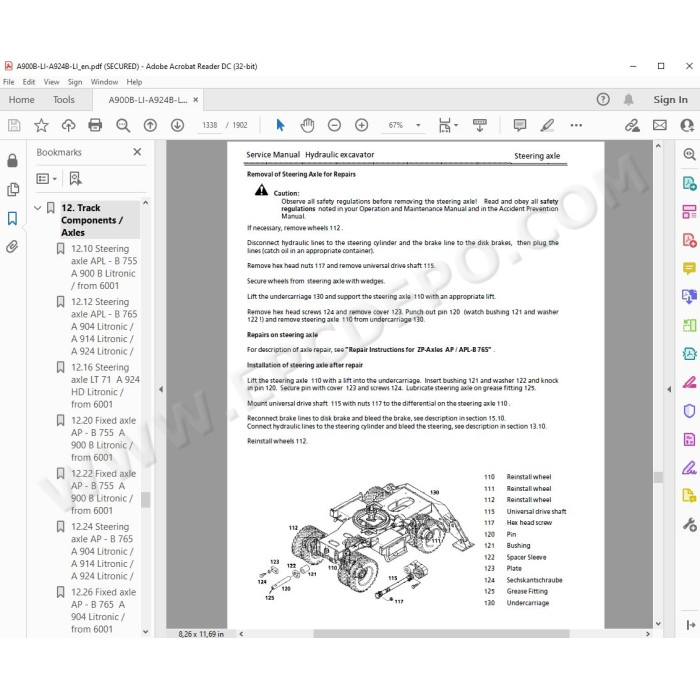Viewport: 700px width, 700px height.
Task: Add a comment with speech bubble icon
Action: click(x=520, y=125)
